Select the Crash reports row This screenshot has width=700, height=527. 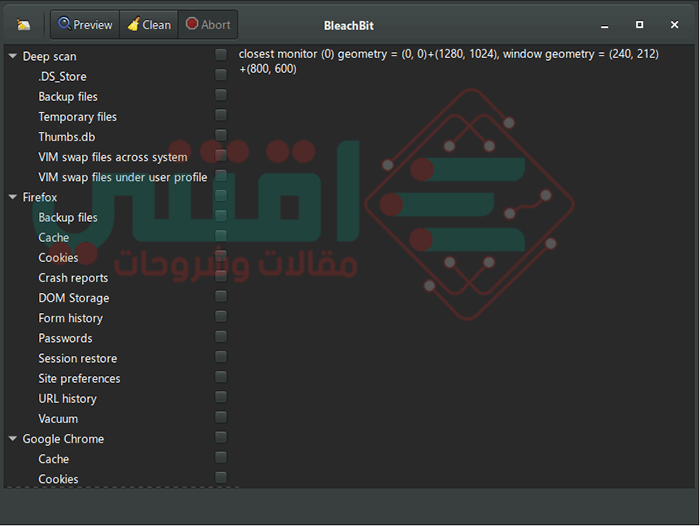point(73,278)
